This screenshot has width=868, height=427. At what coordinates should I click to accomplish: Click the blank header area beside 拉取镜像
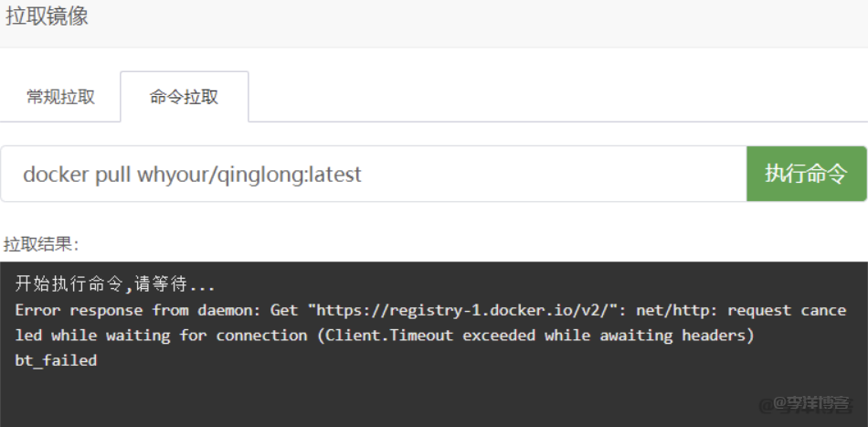tap(457, 18)
